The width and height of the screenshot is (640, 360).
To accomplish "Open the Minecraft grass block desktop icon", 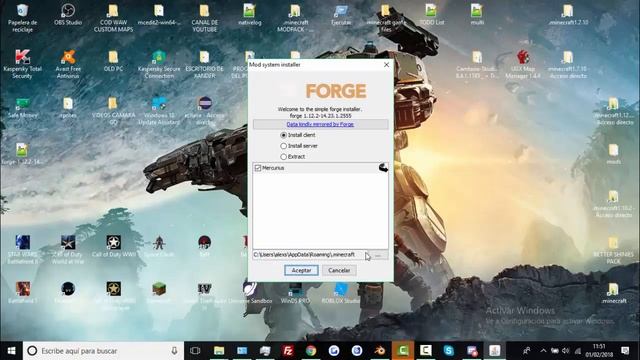I will (159, 292).
